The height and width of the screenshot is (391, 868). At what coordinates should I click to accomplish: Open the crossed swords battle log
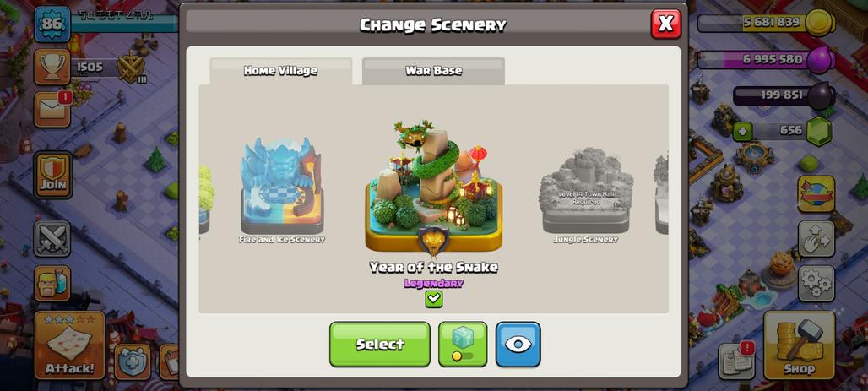[x=52, y=239]
